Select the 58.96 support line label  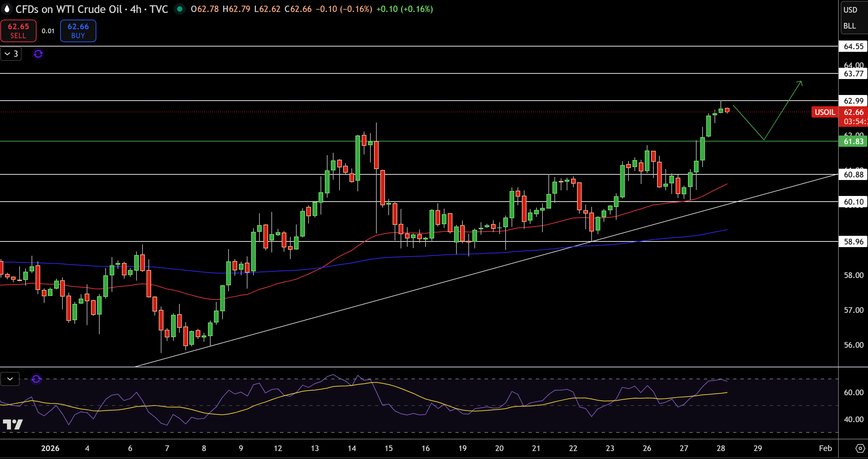[x=853, y=242]
